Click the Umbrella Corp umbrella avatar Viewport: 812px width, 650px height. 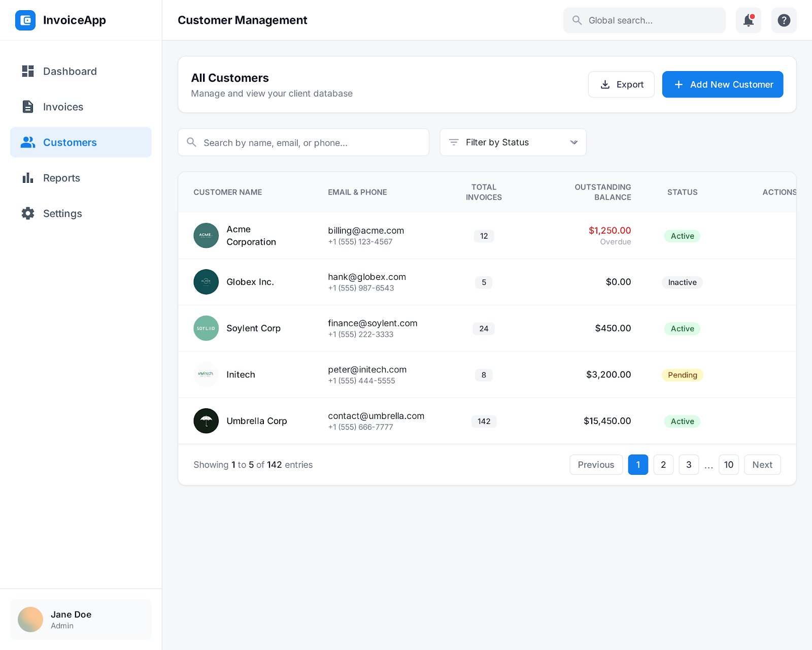point(206,421)
